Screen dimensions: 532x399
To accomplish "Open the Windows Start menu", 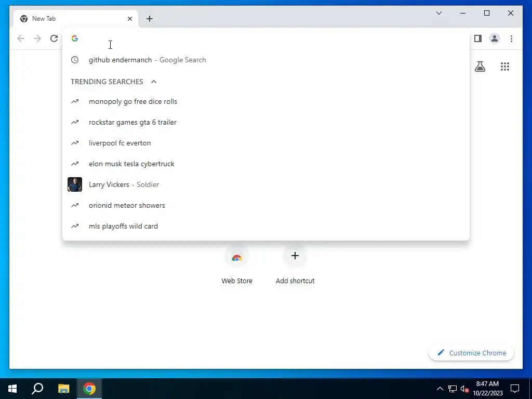I will (12, 389).
